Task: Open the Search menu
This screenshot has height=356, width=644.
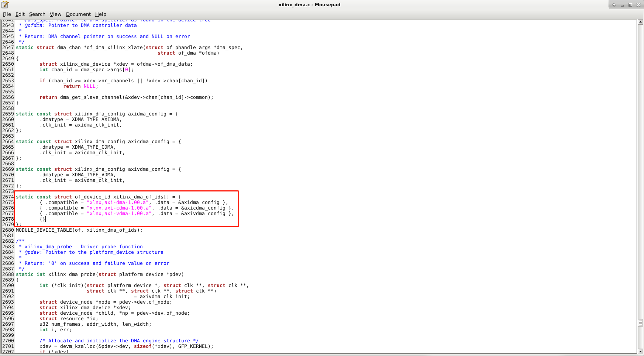Action: pos(37,14)
